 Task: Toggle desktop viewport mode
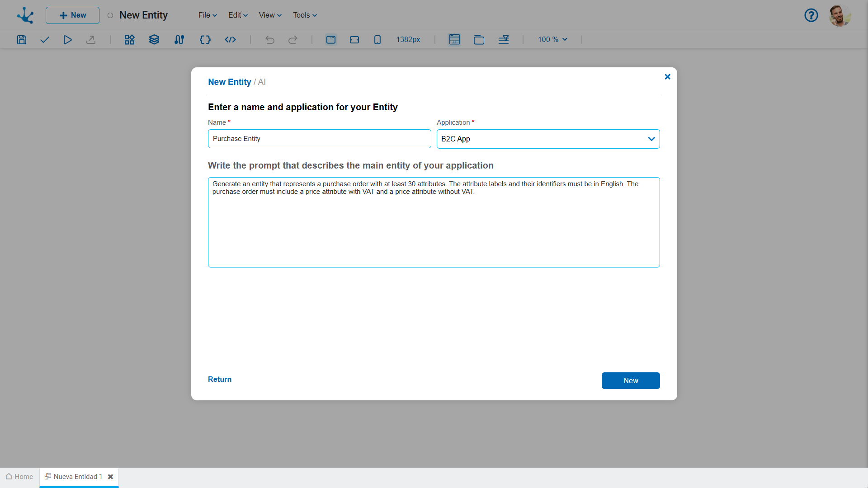(331, 39)
